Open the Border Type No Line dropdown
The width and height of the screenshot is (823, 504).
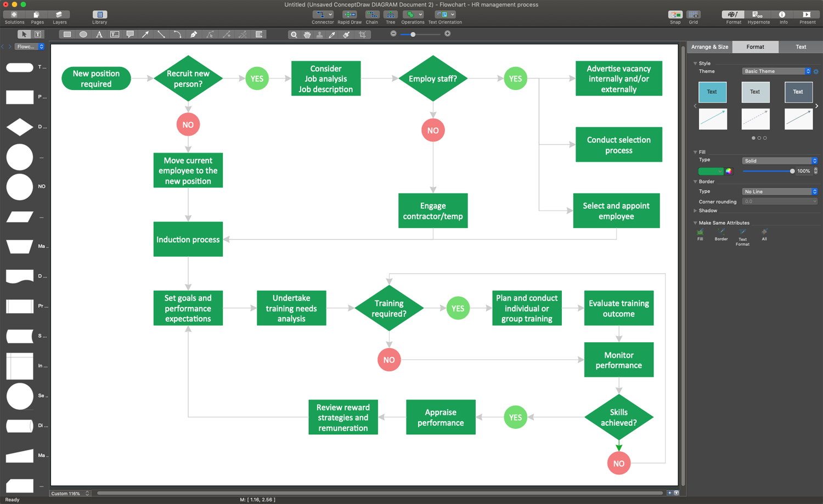point(780,191)
